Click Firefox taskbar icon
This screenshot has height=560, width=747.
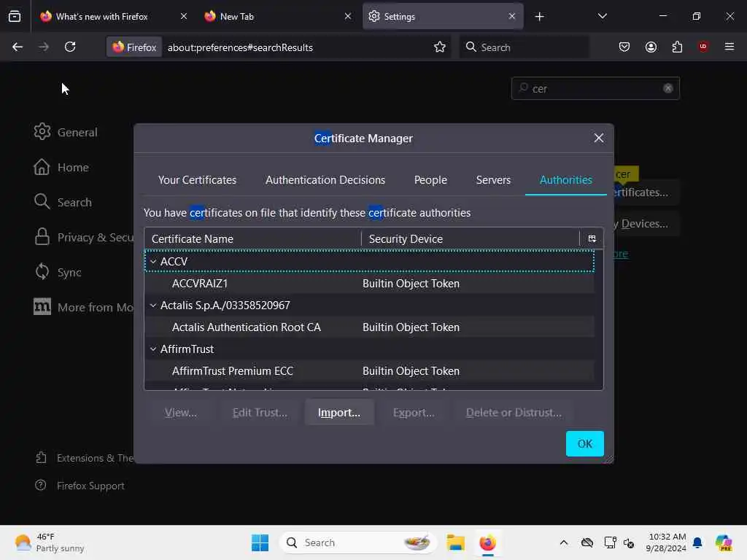(487, 542)
